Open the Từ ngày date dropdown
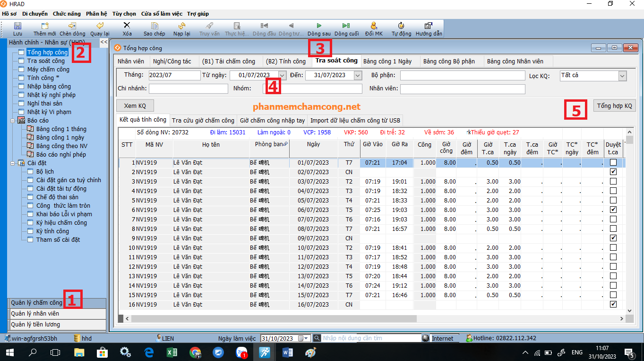 coord(282,75)
